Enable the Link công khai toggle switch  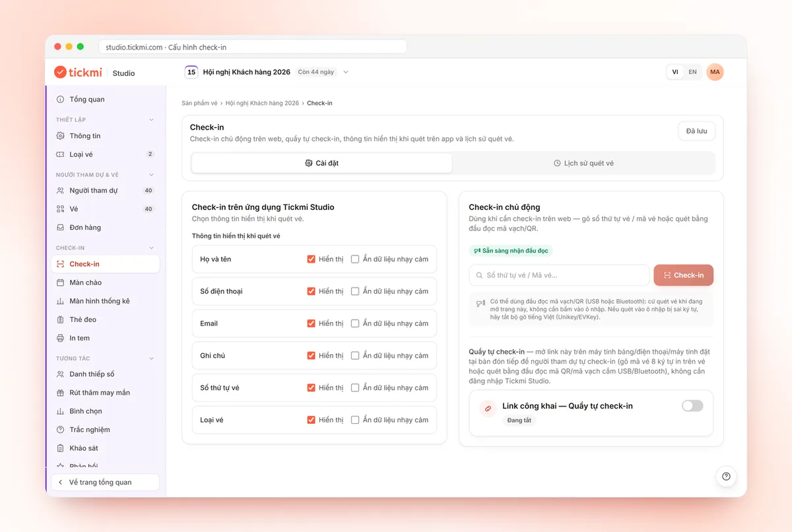tap(692, 406)
